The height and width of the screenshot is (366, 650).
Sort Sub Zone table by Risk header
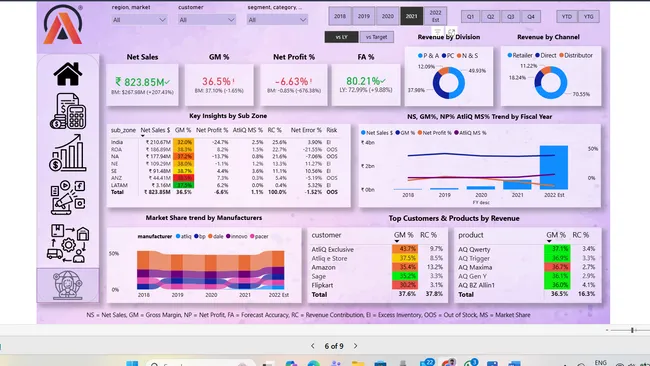pos(332,130)
